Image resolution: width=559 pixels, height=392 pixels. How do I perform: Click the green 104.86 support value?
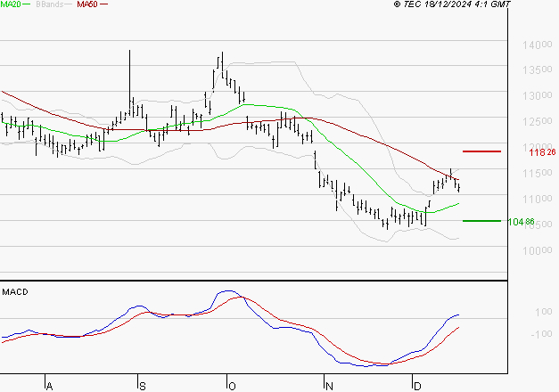(521, 222)
